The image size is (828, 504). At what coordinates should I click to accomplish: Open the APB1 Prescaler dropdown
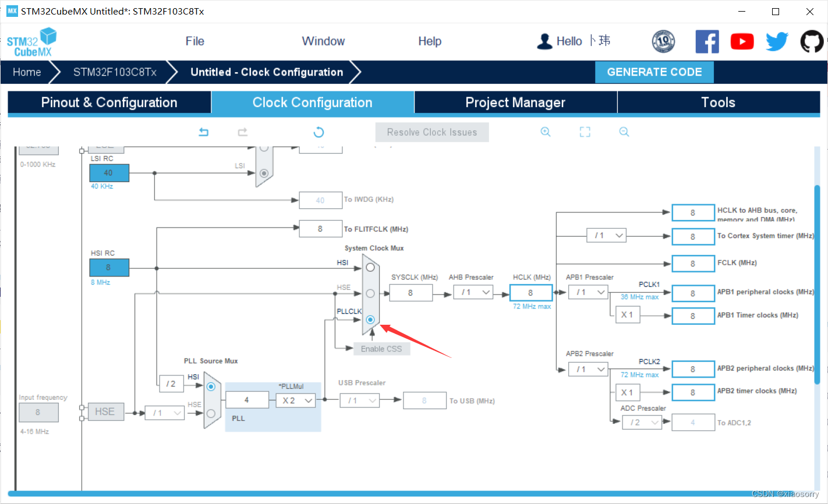tap(588, 292)
